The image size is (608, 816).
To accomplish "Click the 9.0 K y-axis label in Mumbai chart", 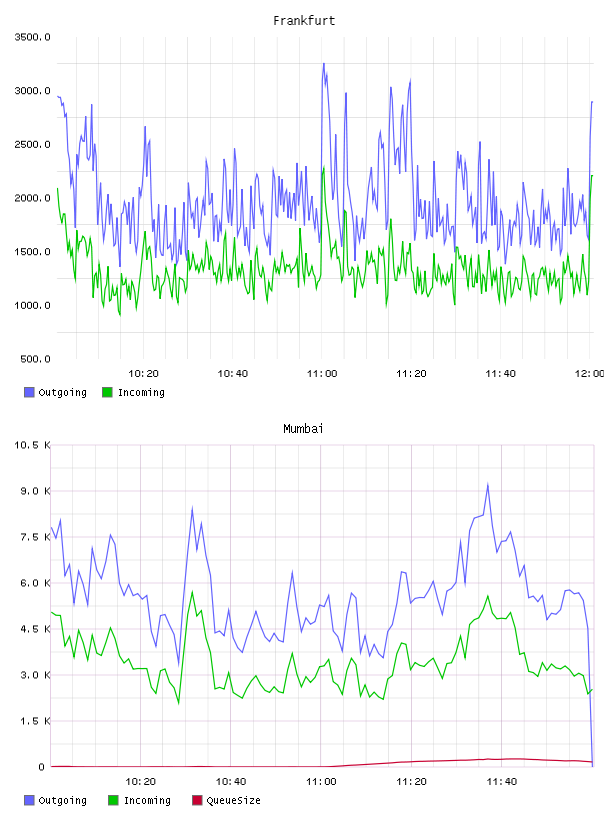I will pyautogui.click(x=35, y=491).
